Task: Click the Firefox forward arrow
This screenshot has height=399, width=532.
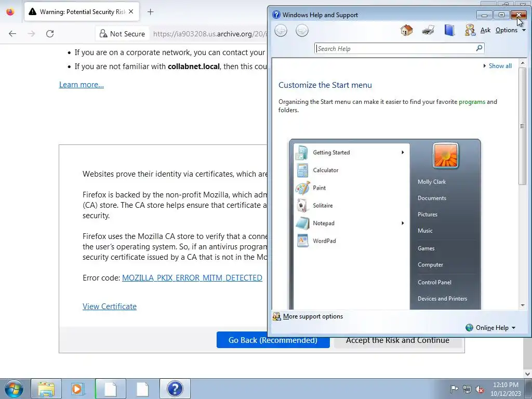Action: coord(31,34)
